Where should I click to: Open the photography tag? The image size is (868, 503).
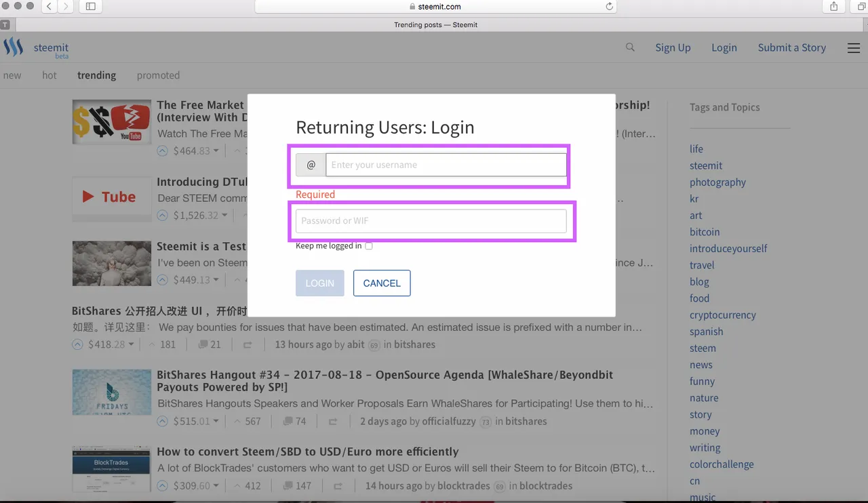point(717,182)
